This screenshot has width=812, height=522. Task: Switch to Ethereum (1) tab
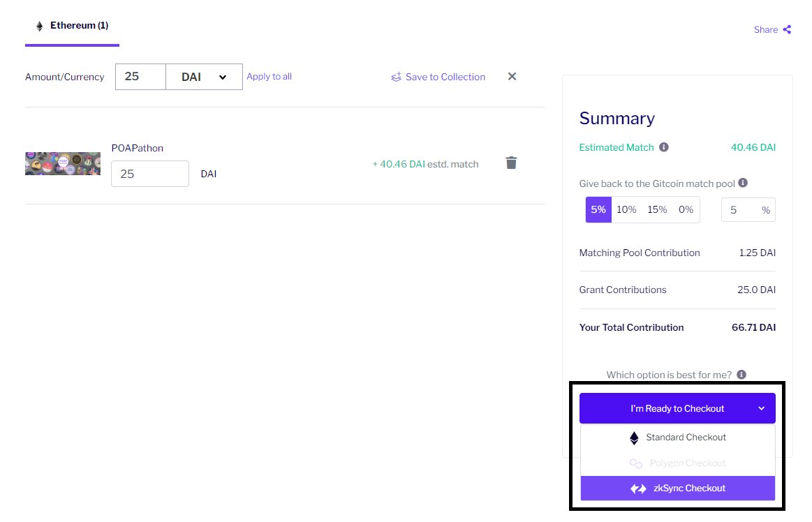click(72, 26)
